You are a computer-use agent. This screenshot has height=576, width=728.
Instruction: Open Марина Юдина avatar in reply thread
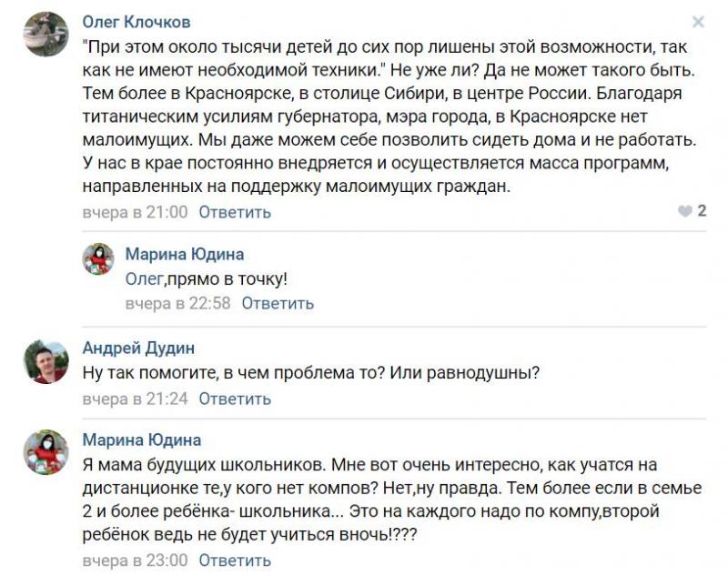(x=98, y=258)
